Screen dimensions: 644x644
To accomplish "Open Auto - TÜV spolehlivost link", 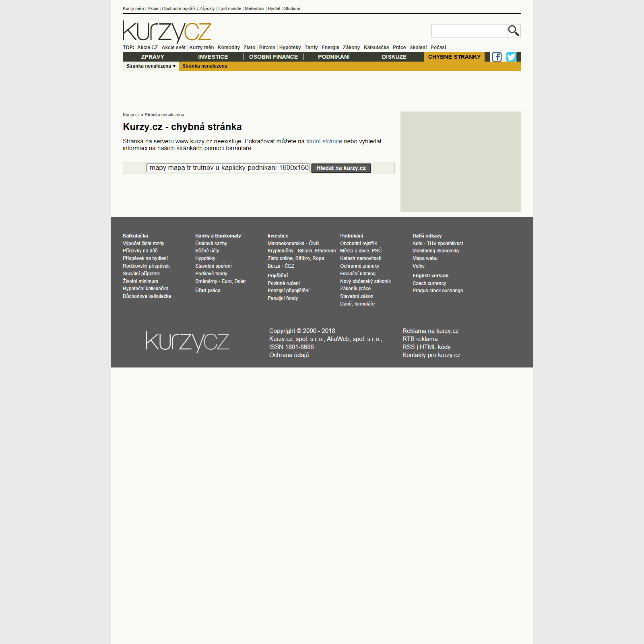I will click(438, 244).
